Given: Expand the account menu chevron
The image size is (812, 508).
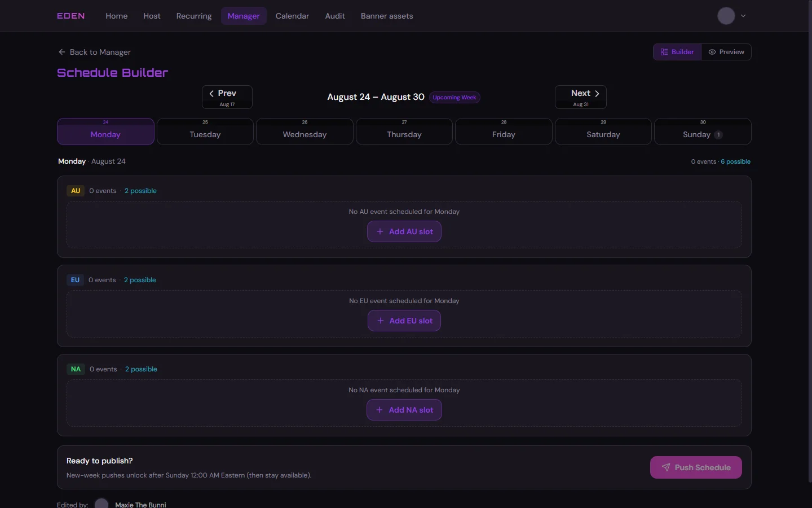Looking at the screenshot, I should 743,16.
